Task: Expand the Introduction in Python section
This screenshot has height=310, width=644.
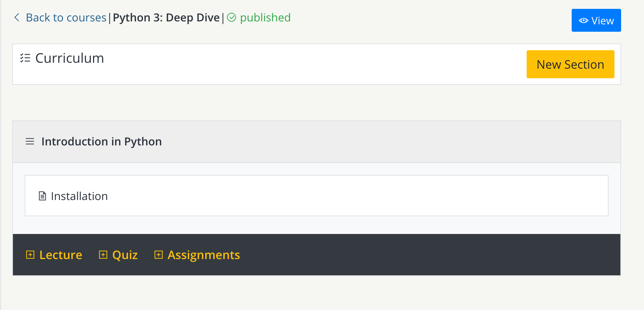Action: pos(101,142)
